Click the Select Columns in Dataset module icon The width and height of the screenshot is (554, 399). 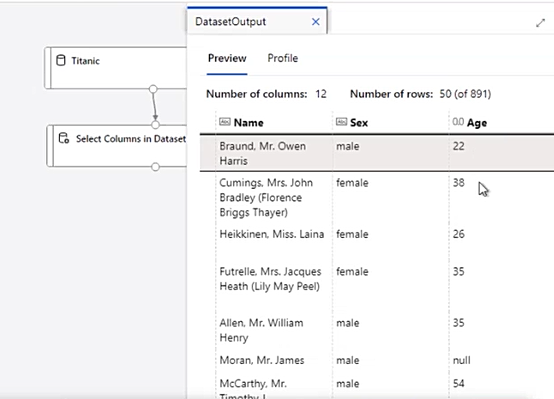[64, 138]
